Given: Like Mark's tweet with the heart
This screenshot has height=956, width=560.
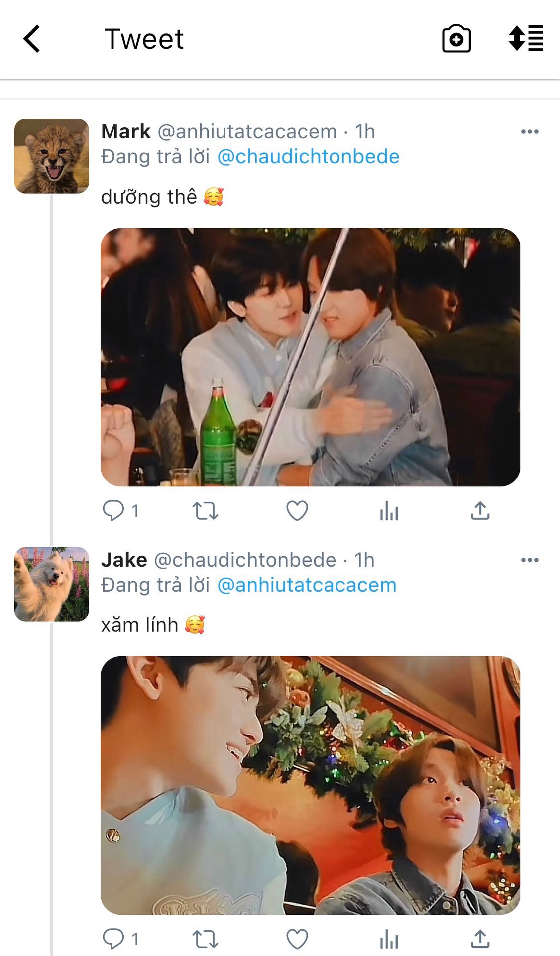Looking at the screenshot, I should point(297,511).
